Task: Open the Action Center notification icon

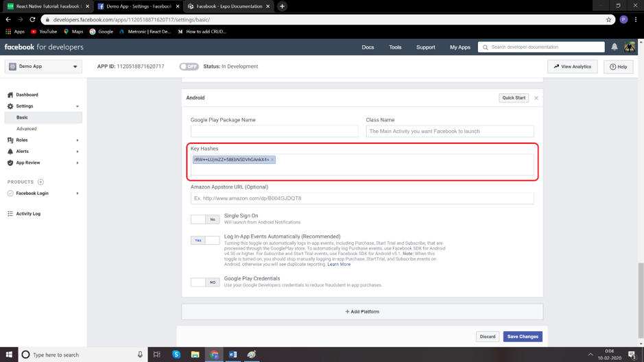Action: tap(632, 354)
